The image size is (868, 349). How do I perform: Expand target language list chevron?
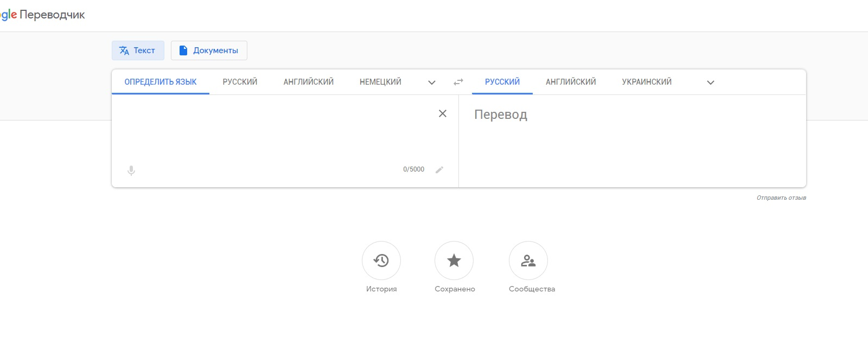[711, 83]
